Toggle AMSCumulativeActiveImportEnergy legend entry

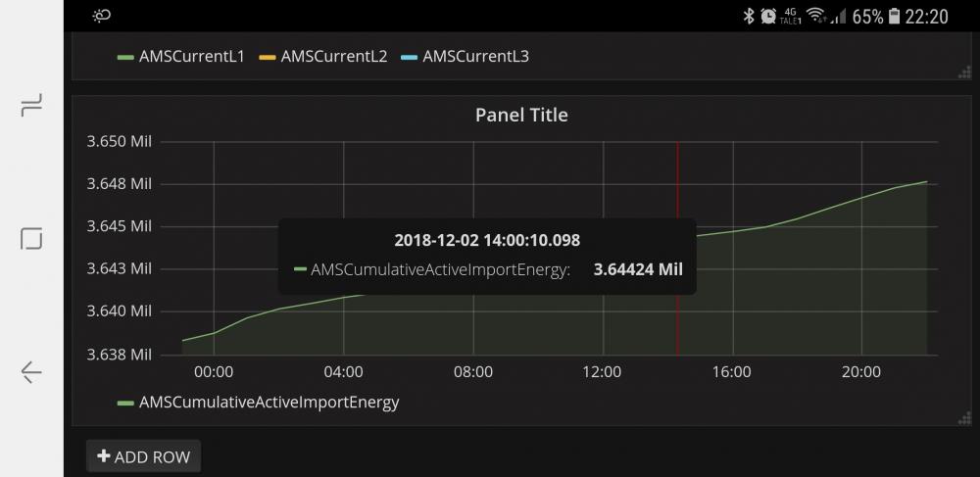[269, 402]
